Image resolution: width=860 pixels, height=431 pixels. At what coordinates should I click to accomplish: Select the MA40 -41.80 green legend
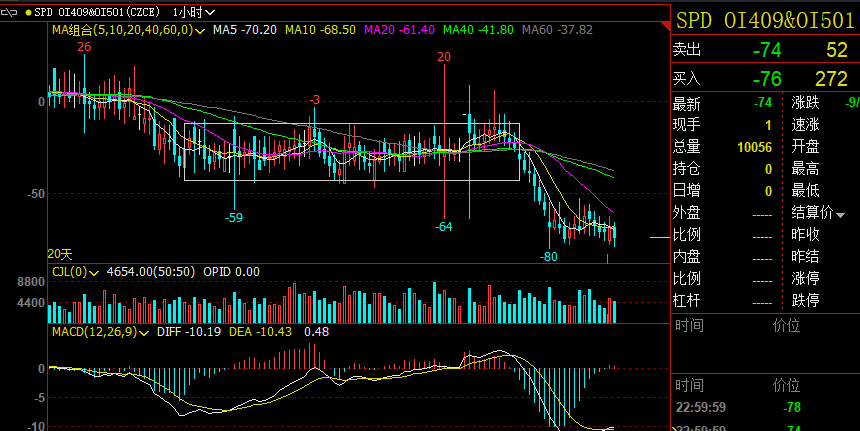(x=477, y=31)
